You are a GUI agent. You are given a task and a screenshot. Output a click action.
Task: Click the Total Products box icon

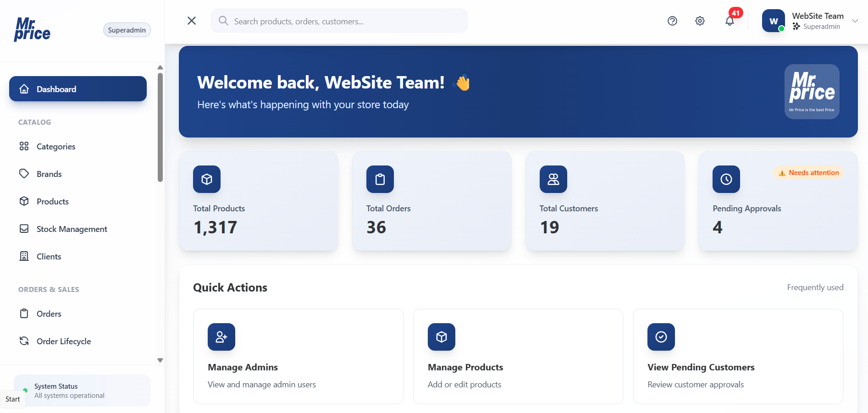tap(207, 179)
